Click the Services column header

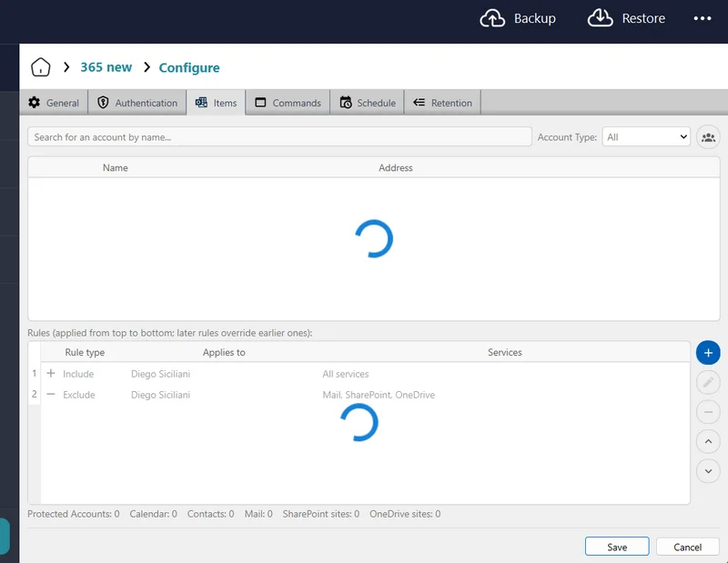pos(505,352)
